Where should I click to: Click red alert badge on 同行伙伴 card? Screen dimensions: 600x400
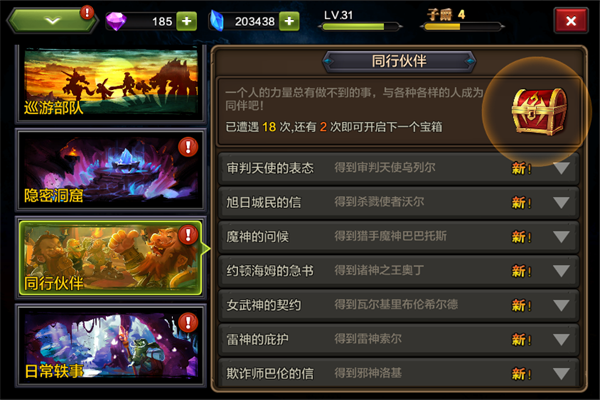click(188, 235)
